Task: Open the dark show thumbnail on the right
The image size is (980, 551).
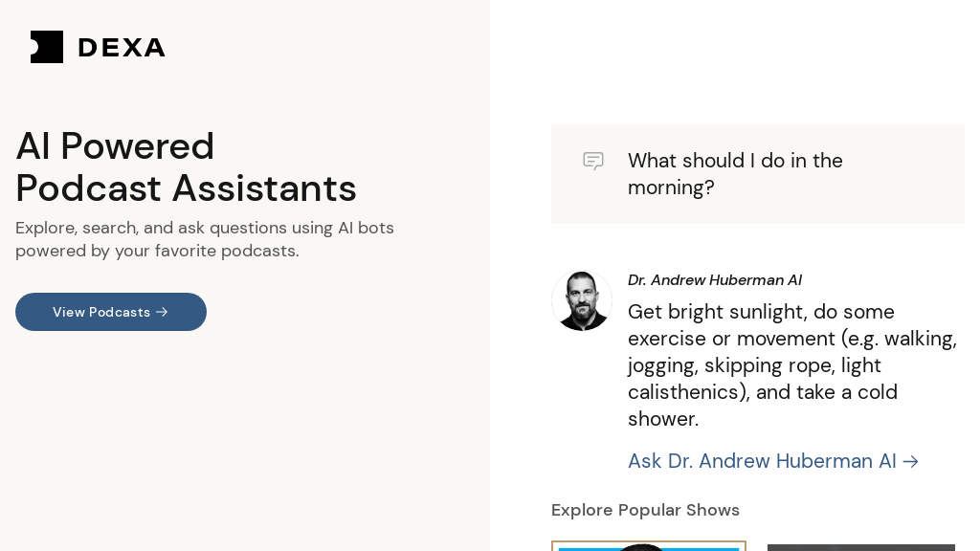Action: point(860,547)
